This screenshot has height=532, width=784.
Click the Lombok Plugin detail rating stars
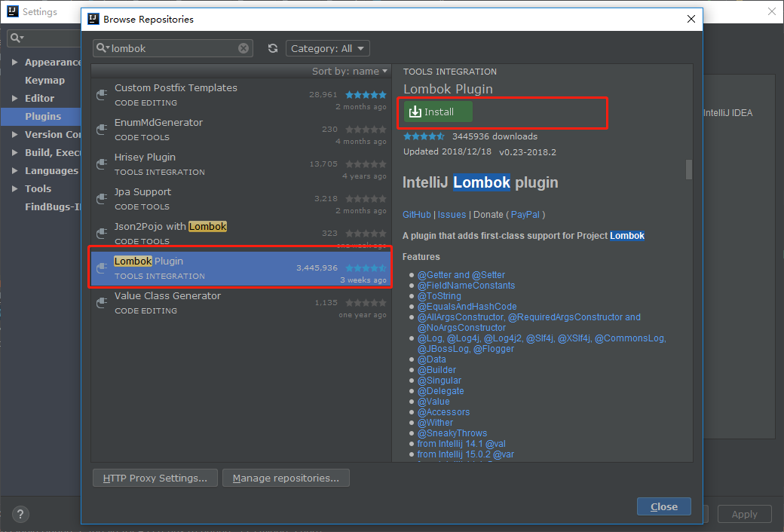[424, 136]
